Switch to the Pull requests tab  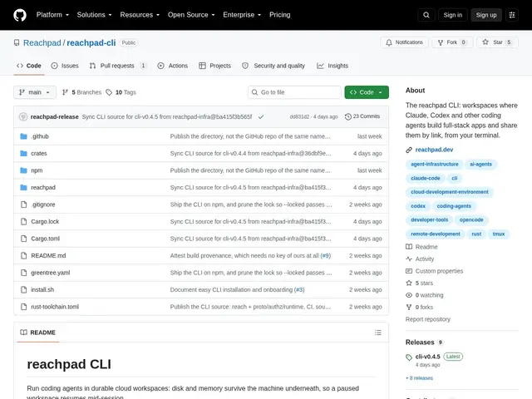(118, 66)
